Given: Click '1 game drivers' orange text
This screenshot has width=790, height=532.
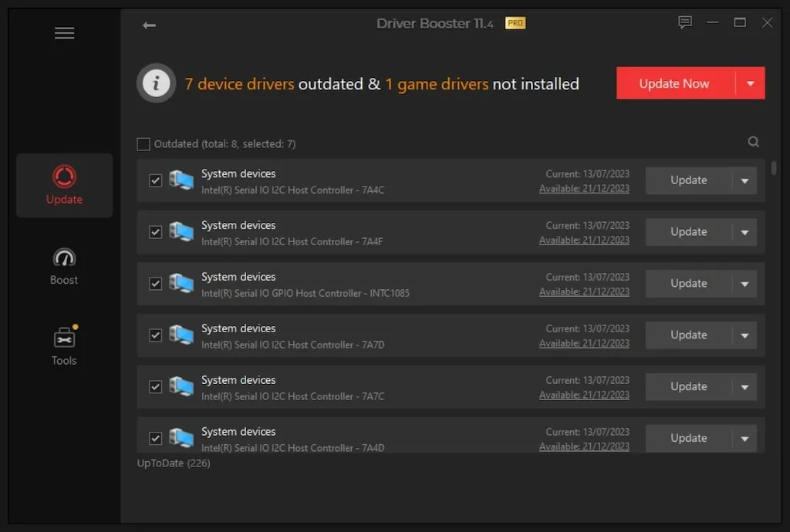Looking at the screenshot, I should pos(437,84).
